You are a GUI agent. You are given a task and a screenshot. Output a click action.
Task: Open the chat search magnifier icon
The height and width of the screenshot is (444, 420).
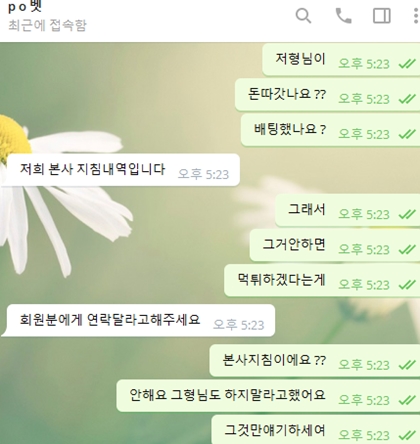[x=303, y=16]
